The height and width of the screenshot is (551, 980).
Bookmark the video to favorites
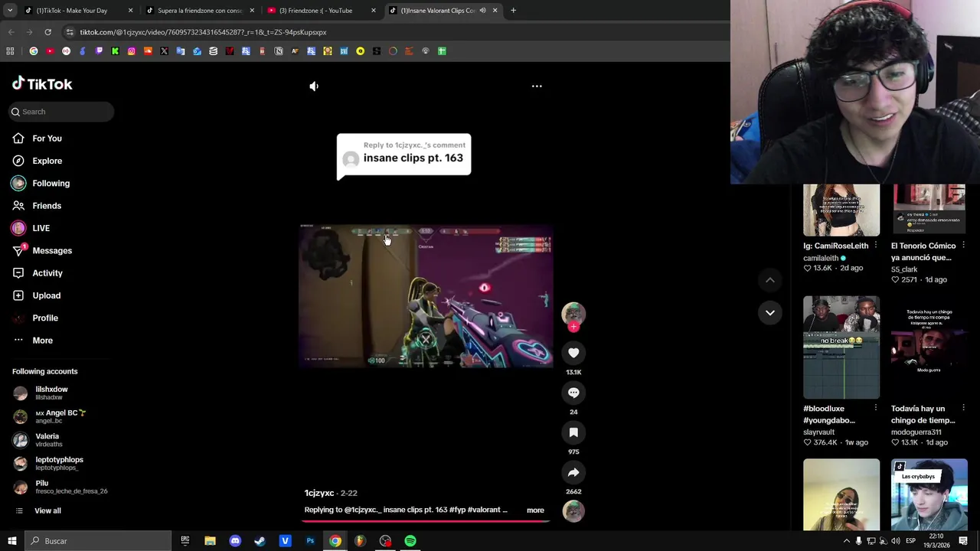573,432
